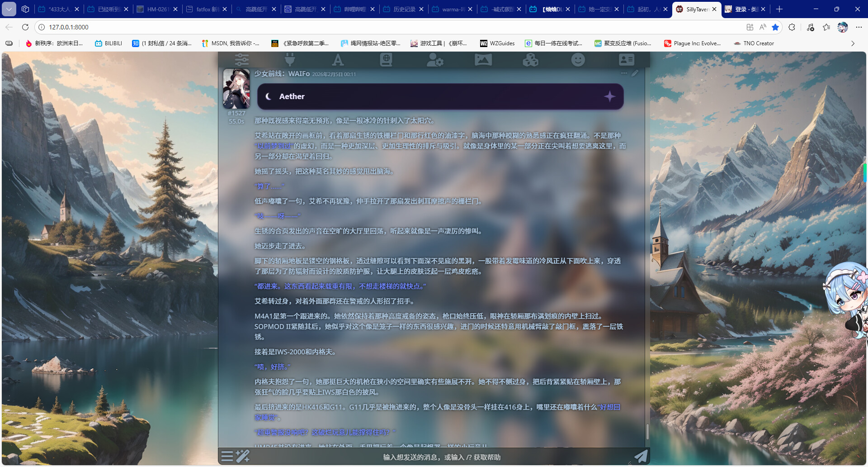868x467 pixels.
Task: Click the site information icon in address bar
Action: point(42,27)
